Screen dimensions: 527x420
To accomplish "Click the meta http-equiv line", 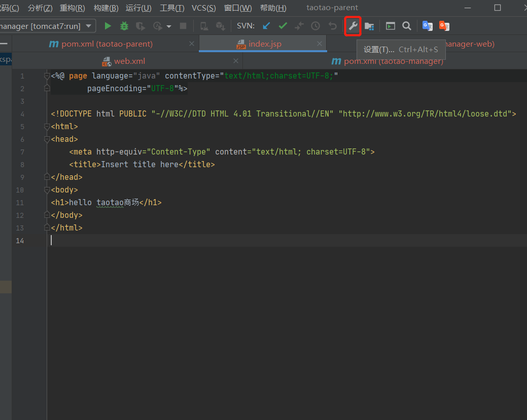I will click(222, 152).
